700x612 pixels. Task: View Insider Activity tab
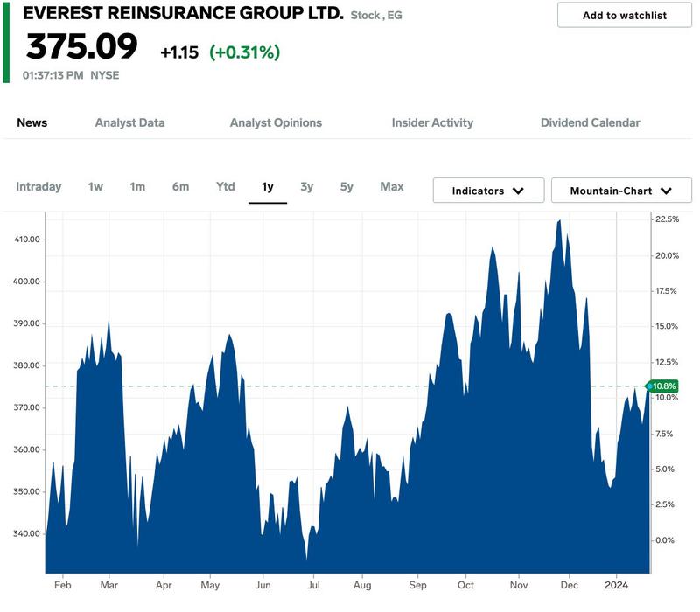tap(432, 122)
